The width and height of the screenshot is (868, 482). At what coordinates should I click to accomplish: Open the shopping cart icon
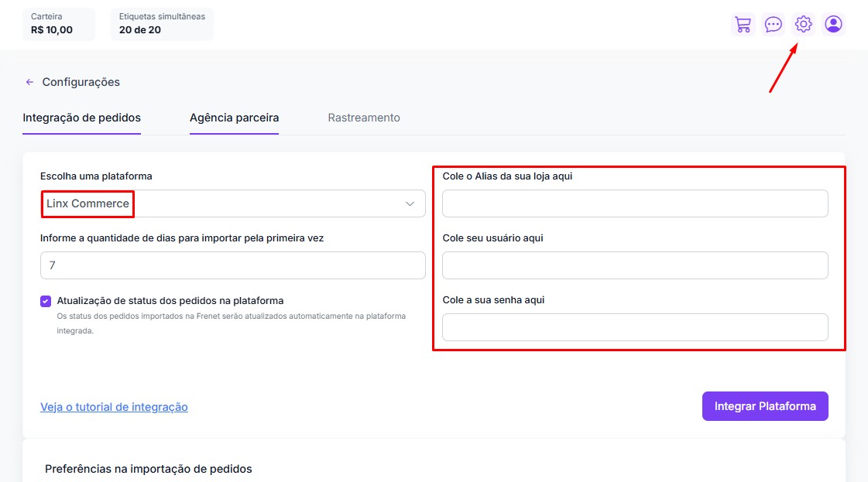click(743, 25)
